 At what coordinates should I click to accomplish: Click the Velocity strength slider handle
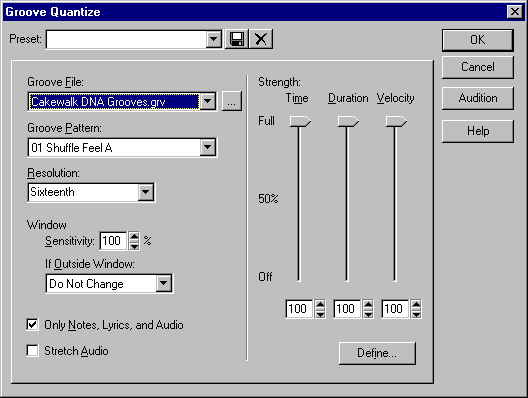point(396,121)
